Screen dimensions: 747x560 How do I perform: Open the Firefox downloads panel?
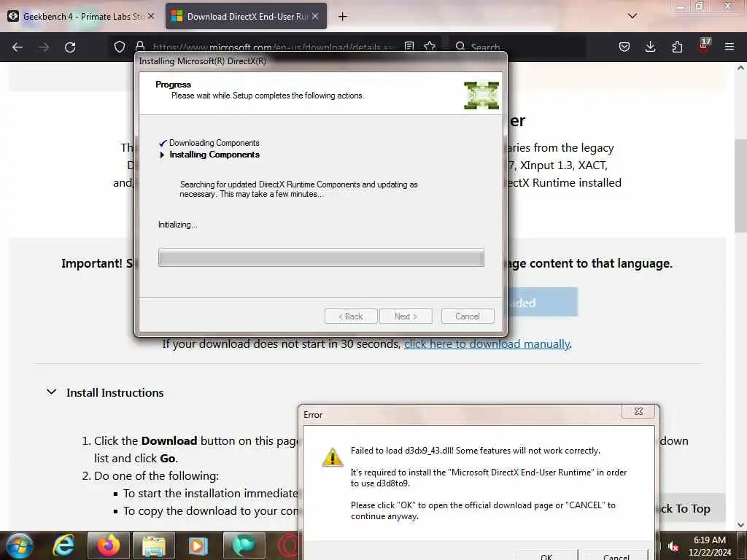[x=650, y=47]
